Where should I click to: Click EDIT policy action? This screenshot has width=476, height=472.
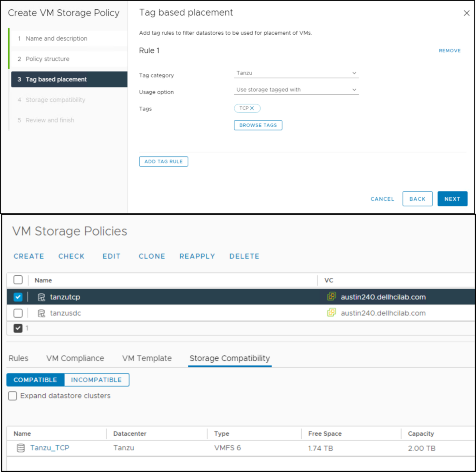pyautogui.click(x=112, y=256)
